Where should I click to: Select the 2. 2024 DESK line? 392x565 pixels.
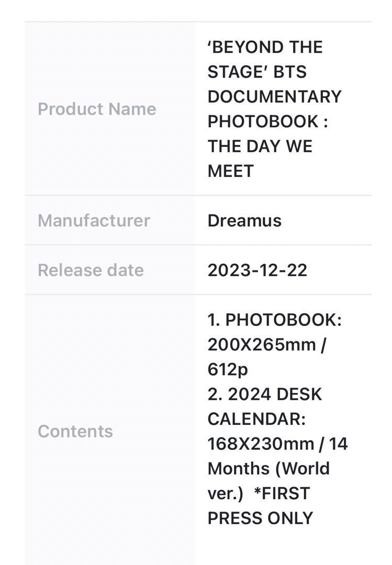click(265, 394)
